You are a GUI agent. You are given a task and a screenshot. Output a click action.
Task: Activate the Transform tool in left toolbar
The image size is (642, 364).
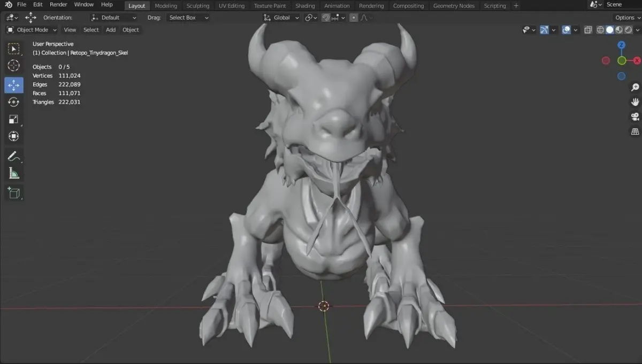[x=14, y=137]
